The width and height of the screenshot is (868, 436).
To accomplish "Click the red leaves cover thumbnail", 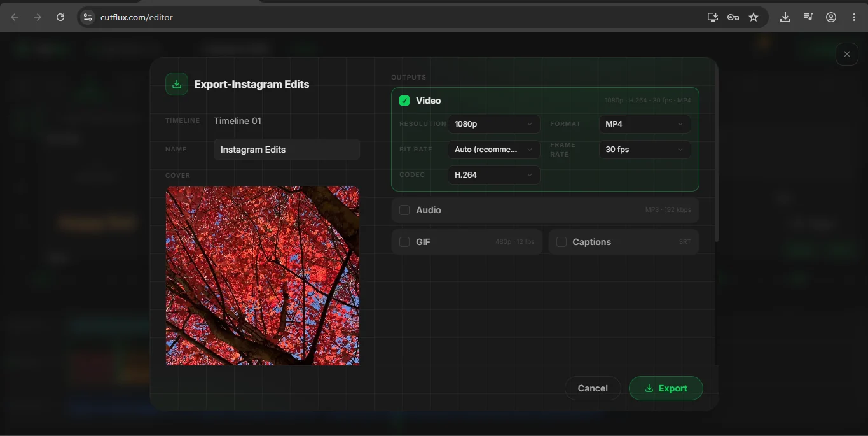I will pyautogui.click(x=263, y=276).
